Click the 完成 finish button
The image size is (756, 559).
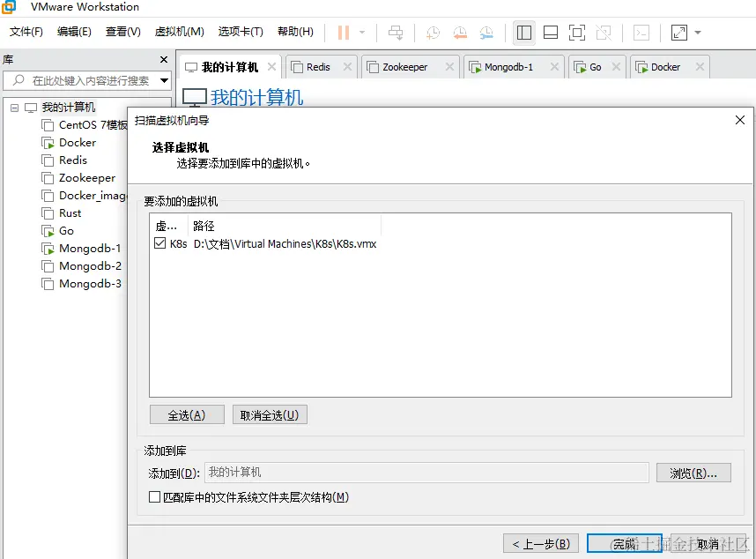click(x=625, y=543)
